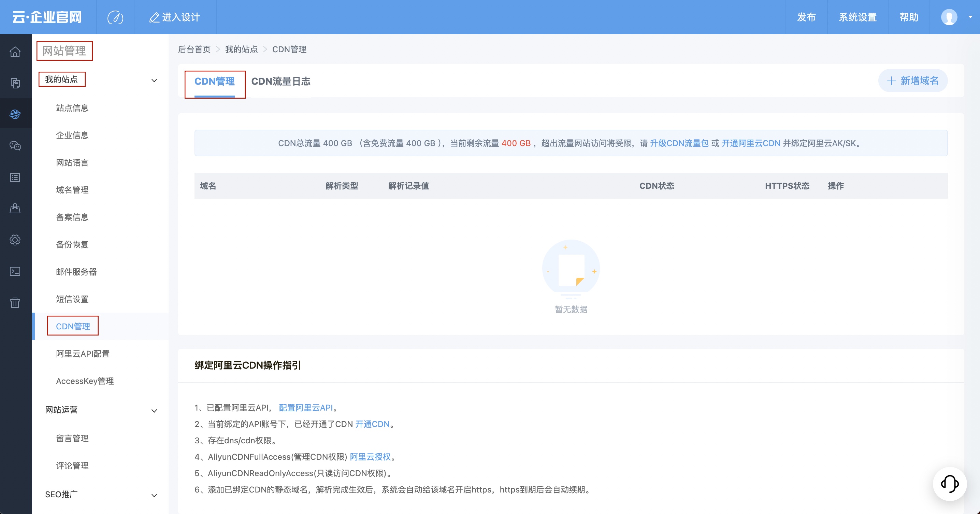The height and width of the screenshot is (514, 980).
Task: Open the 升级CDN流量包 link
Action: coord(679,143)
